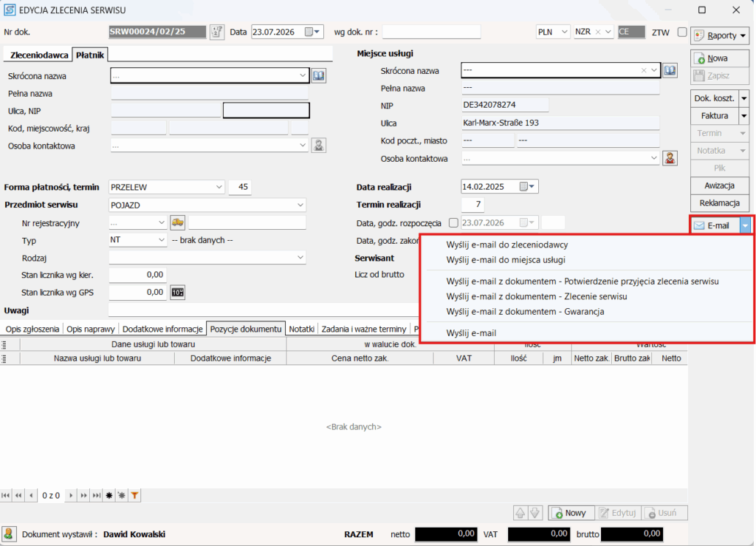
Task: Click the GPS odometer reading icon
Action: tap(178, 293)
